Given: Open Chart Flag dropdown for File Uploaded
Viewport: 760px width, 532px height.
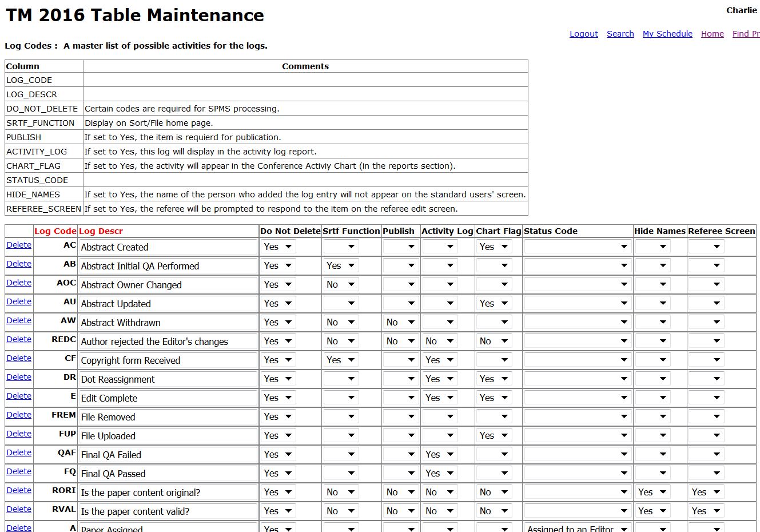Looking at the screenshot, I should (494, 436).
